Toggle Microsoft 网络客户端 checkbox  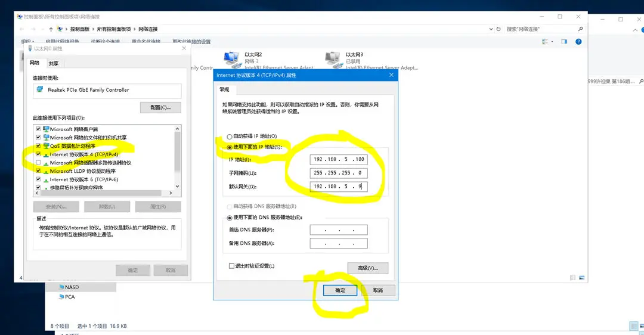(x=38, y=129)
